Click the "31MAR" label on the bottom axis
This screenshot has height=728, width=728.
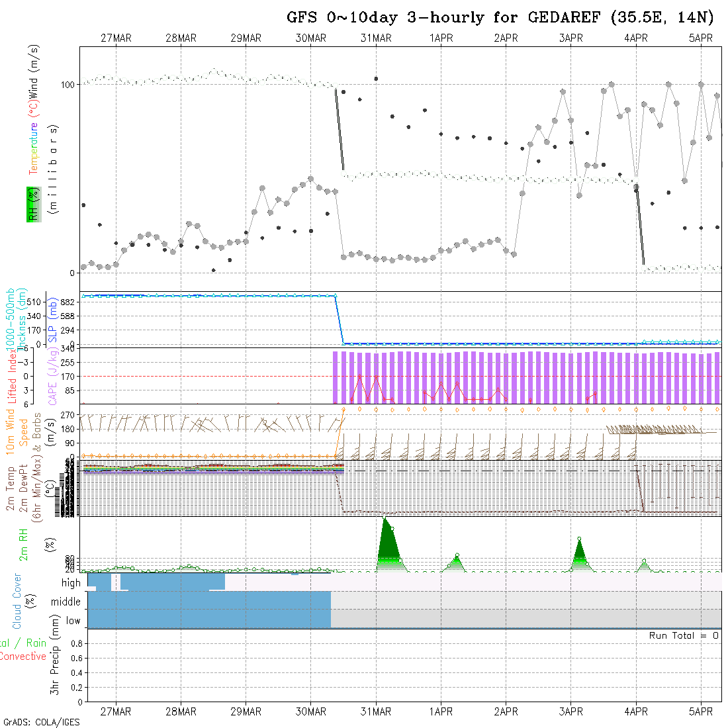click(376, 711)
